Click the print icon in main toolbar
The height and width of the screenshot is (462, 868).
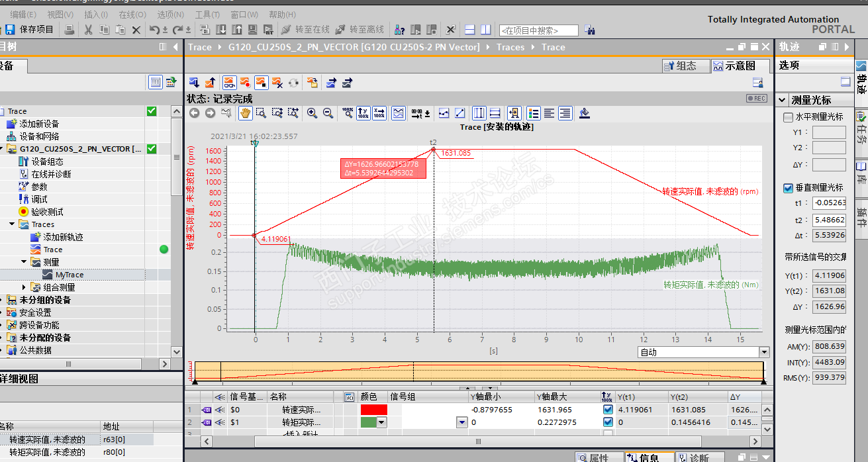(x=70, y=30)
